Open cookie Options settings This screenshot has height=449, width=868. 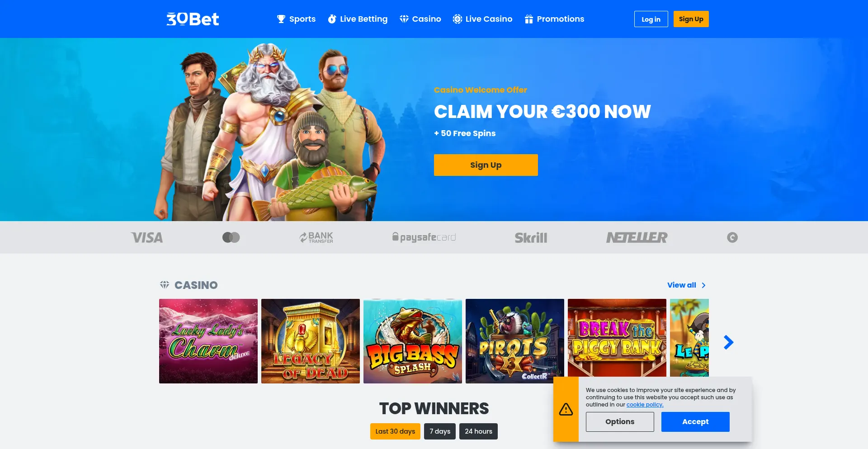click(620, 422)
